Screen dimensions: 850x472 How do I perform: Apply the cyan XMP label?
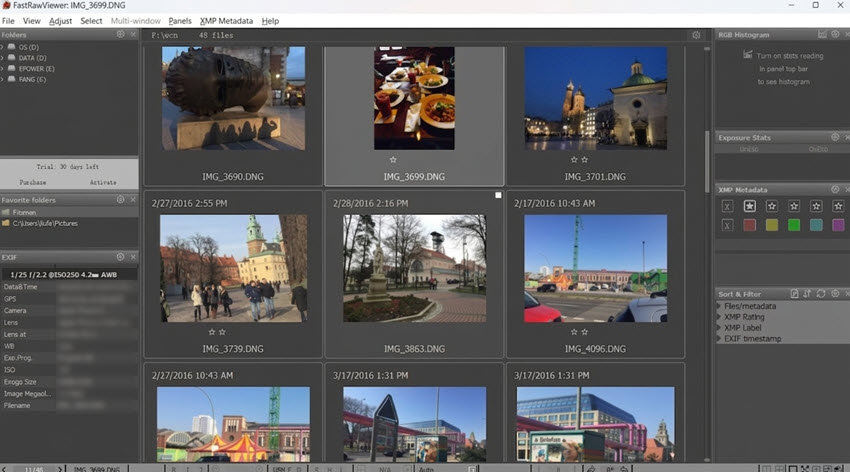[816, 225]
